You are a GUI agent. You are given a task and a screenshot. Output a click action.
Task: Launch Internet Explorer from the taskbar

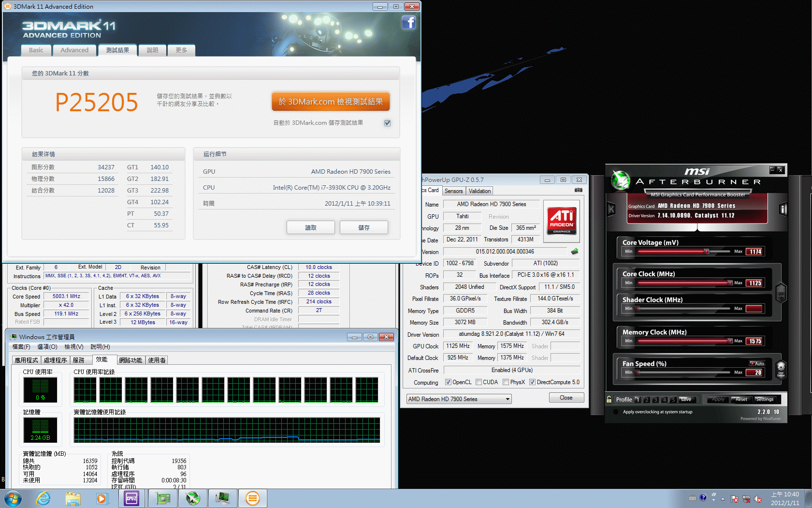point(43,498)
